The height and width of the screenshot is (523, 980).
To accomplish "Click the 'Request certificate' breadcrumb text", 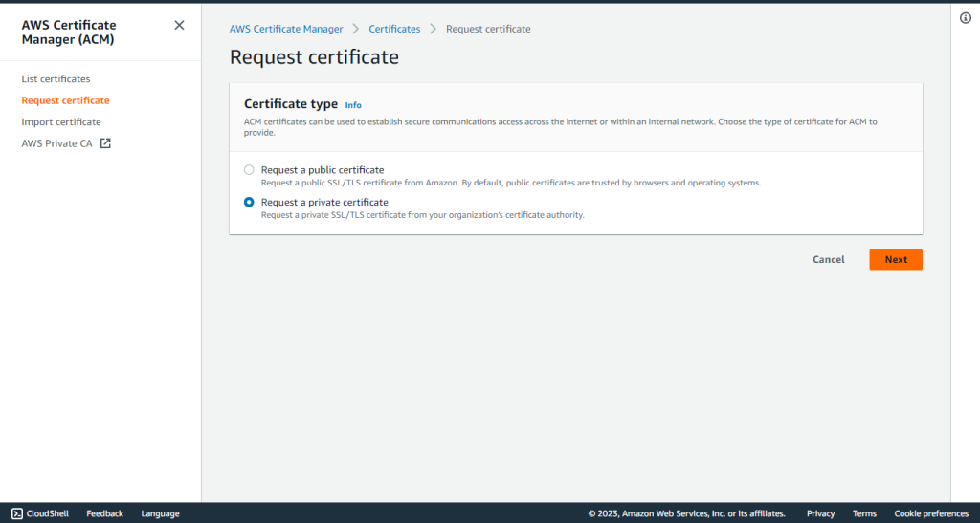I will point(488,29).
